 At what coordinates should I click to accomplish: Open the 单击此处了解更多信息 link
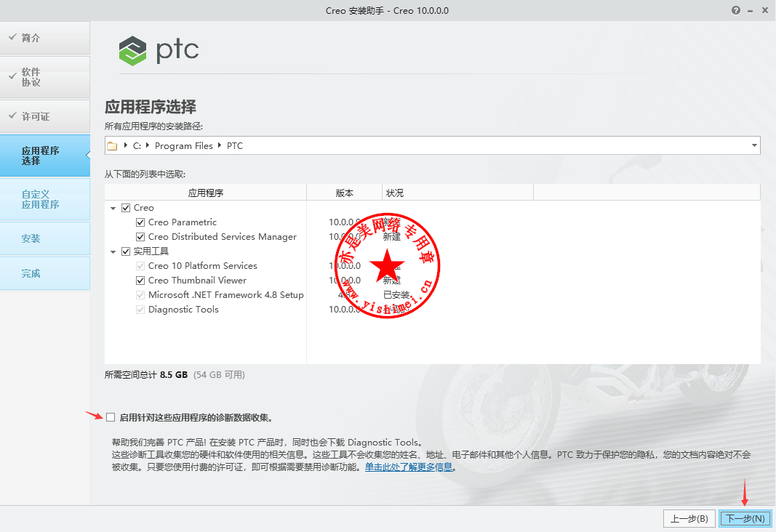409,467
